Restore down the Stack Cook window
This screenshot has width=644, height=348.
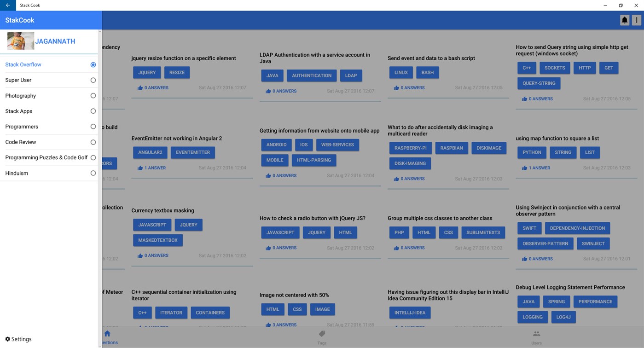pyautogui.click(x=621, y=5)
